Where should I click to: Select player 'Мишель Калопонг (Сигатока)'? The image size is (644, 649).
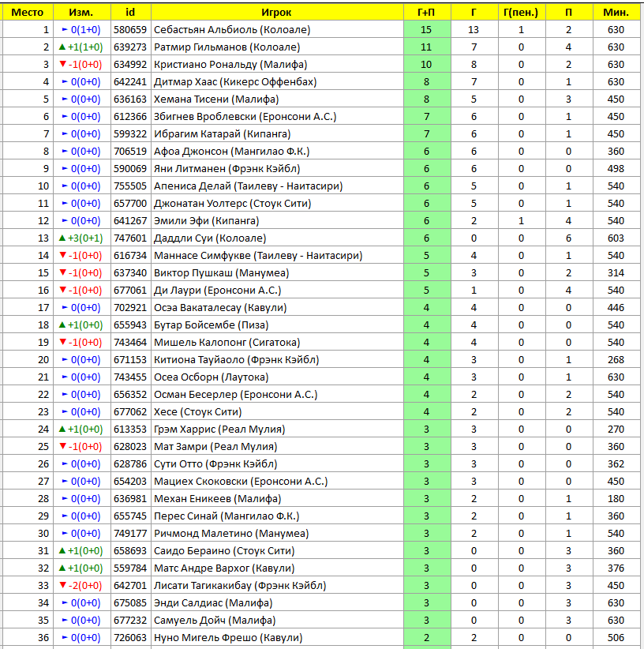tap(227, 343)
